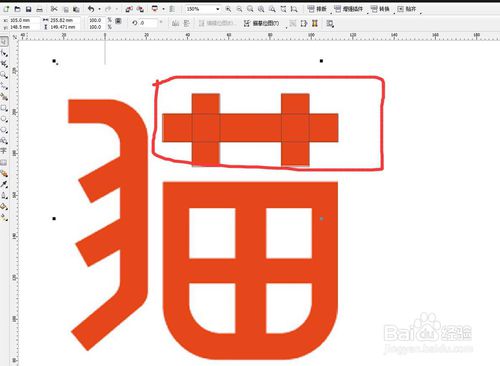The height and width of the screenshot is (366, 500).
Task: Edit the object width field 255.82 mm
Action: tap(64, 20)
